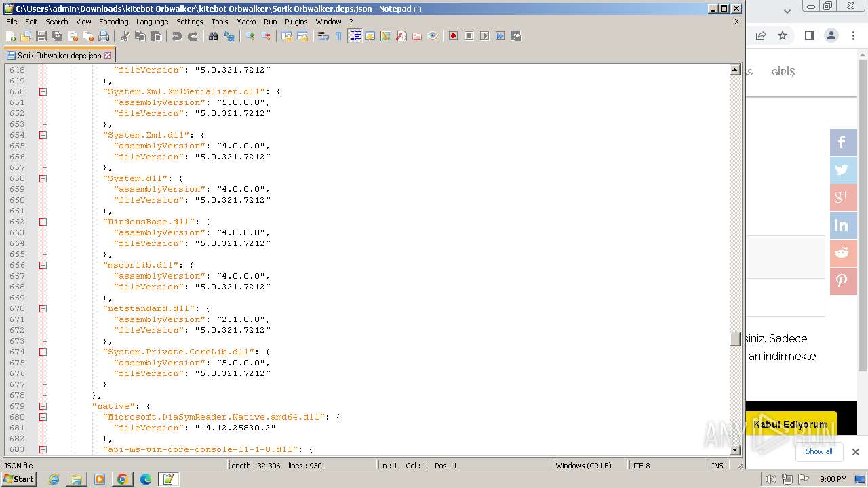Toggle synchronized horizontal scrolling
Viewport: 868px width, 488px height.
302,36
